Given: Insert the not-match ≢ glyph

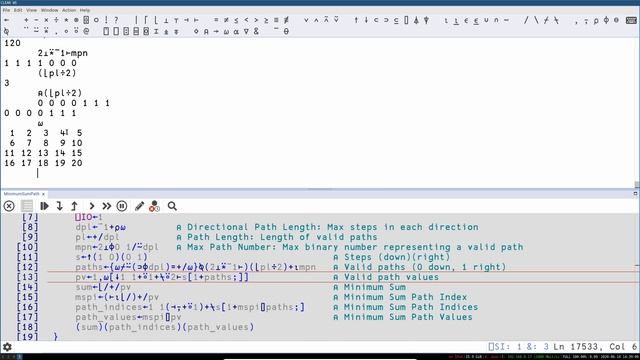Looking at the screenshot, I should [x=286, y=20].
